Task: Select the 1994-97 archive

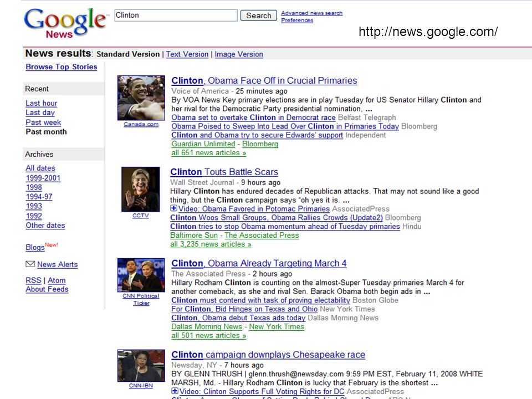Action: pyautogui.click(x=39, y=197)
